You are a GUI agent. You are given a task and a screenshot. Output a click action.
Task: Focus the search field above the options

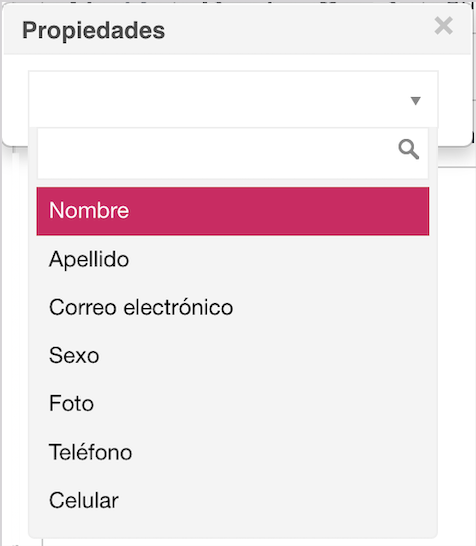pos(233,153)
